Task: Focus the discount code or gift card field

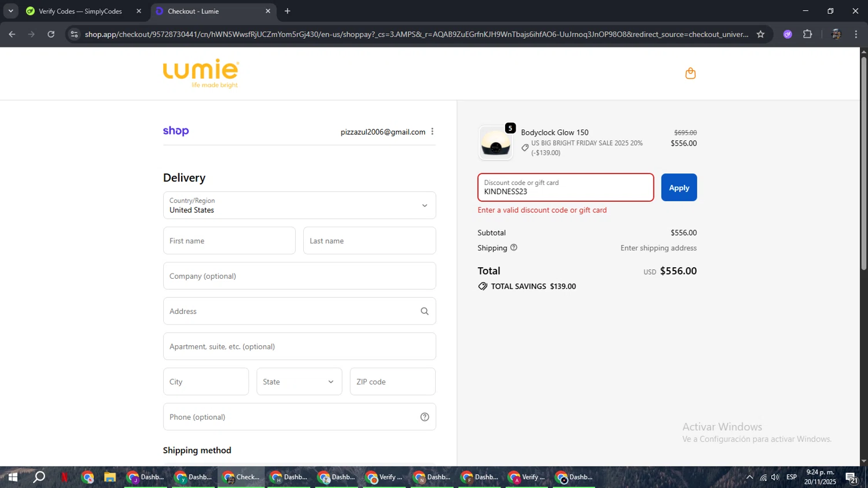Action: click(x=565, y=187)
